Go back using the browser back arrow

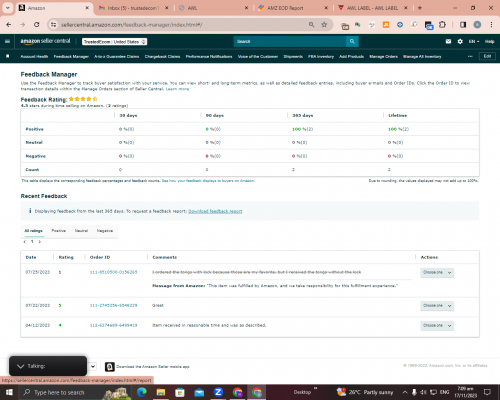point(9,25)
